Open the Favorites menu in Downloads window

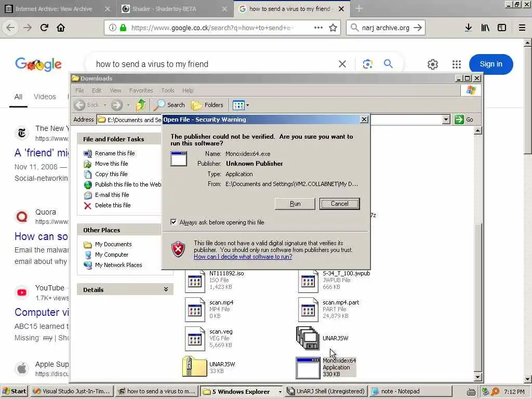[x=141, y=90]
